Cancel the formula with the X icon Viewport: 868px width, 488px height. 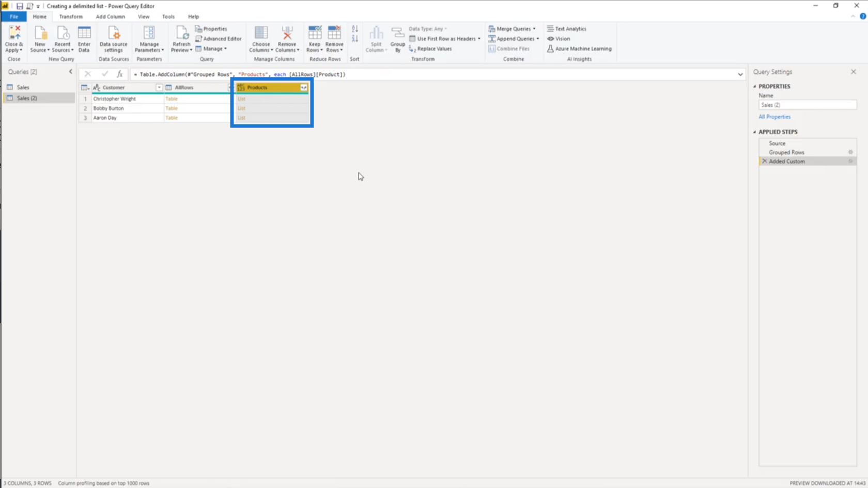click(88, 74)
